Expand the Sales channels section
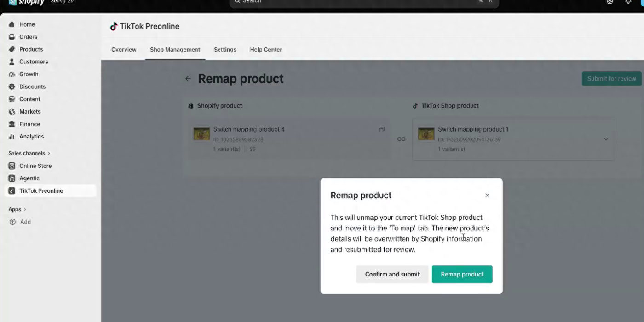Viewport: 644px width, 322px height. pyautogui.click(x=29, y=153)
